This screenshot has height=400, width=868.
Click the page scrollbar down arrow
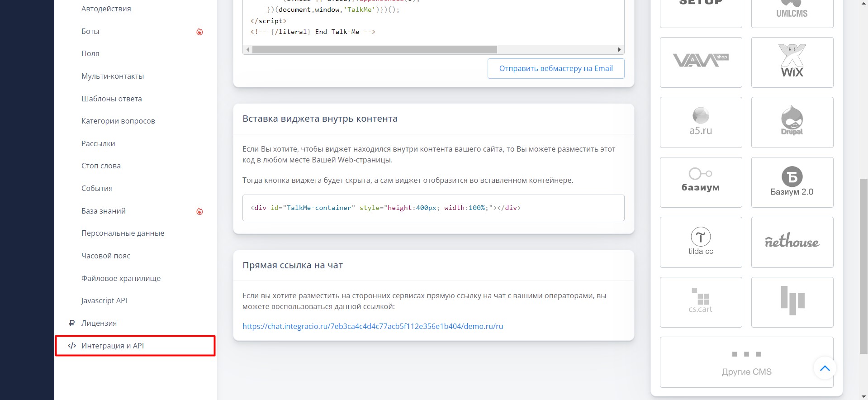tap(863, 396)
